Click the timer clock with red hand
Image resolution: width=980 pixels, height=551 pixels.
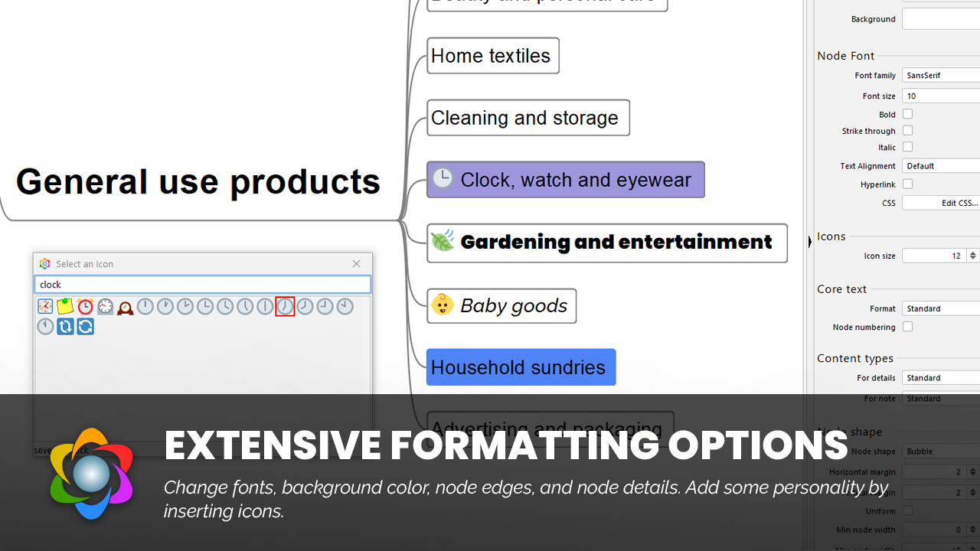coord(105,307)
